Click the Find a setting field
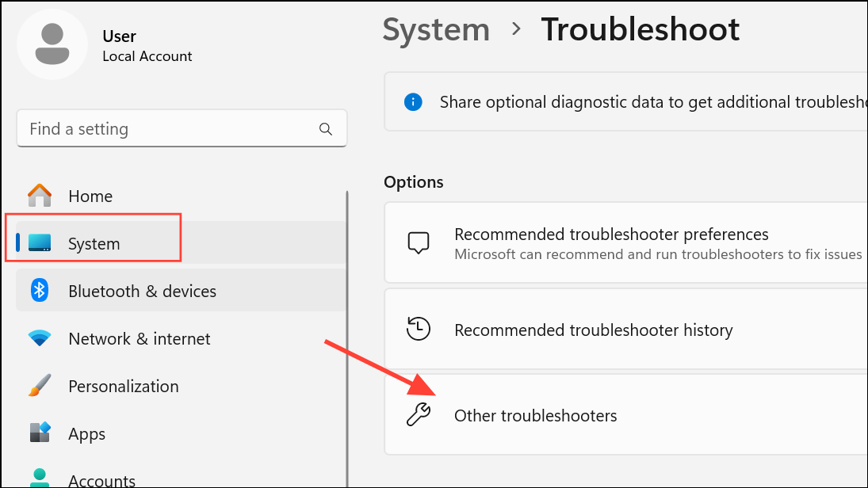Image resolution: width=868 pixels, height=488 pixels. (182, 128)
